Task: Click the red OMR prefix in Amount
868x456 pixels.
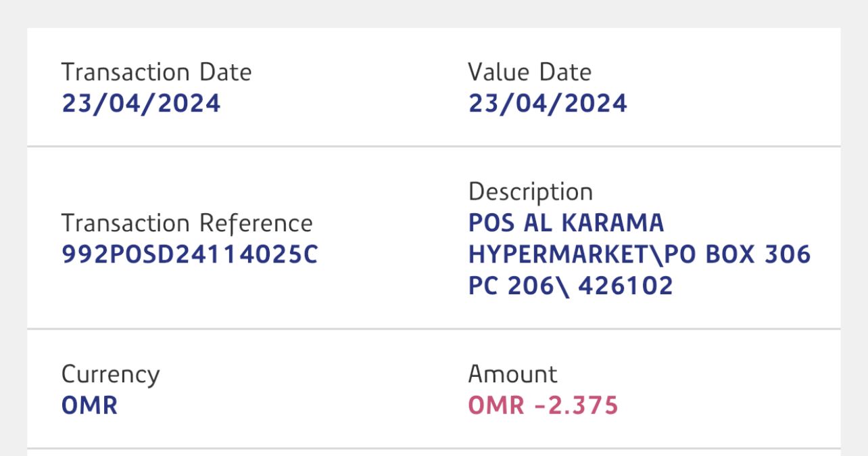Action: tap(496, 405)
